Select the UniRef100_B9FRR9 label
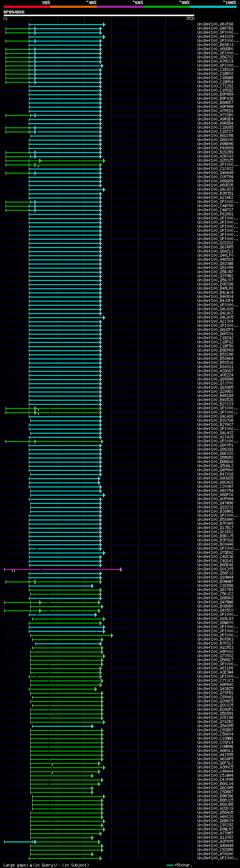Viewport: 240px width, 868px height. 215,95
